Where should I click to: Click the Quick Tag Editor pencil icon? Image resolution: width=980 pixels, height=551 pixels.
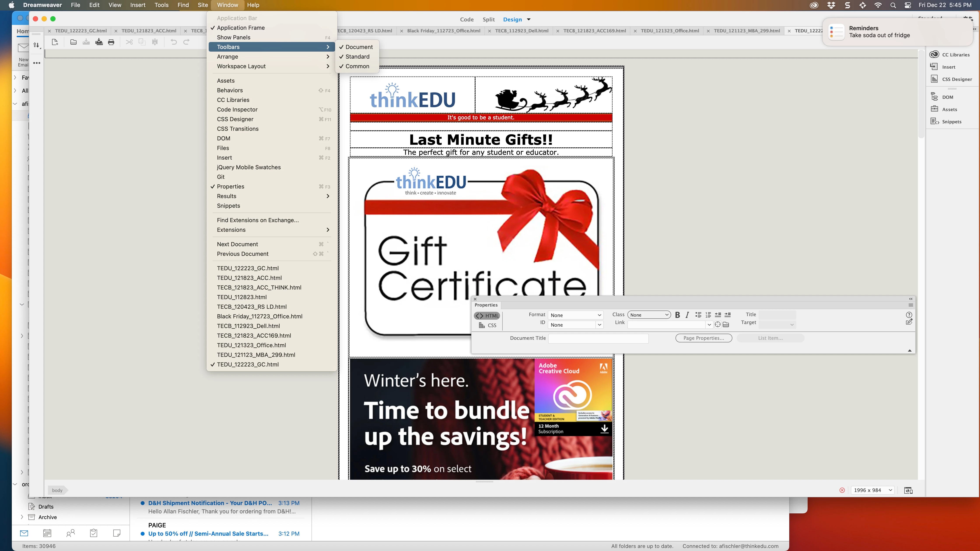[909, 322]
